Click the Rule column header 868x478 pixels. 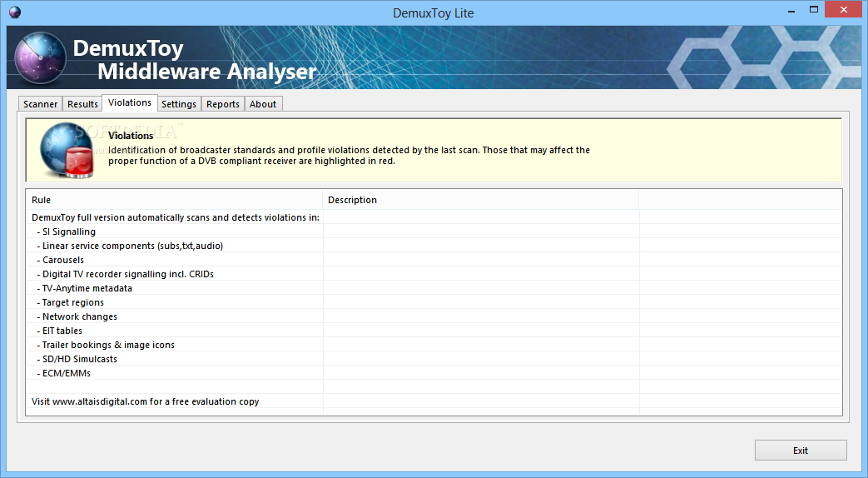coord(174,200)
